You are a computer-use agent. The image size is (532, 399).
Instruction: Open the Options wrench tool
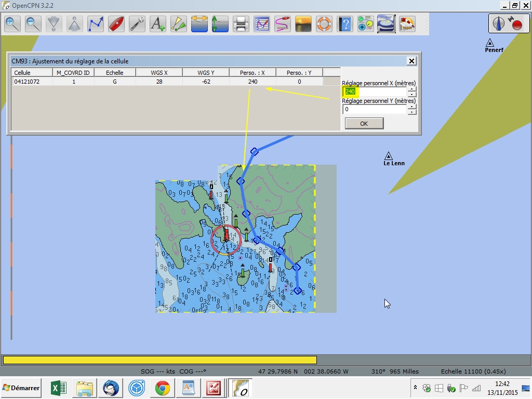(x=137, y=24)
